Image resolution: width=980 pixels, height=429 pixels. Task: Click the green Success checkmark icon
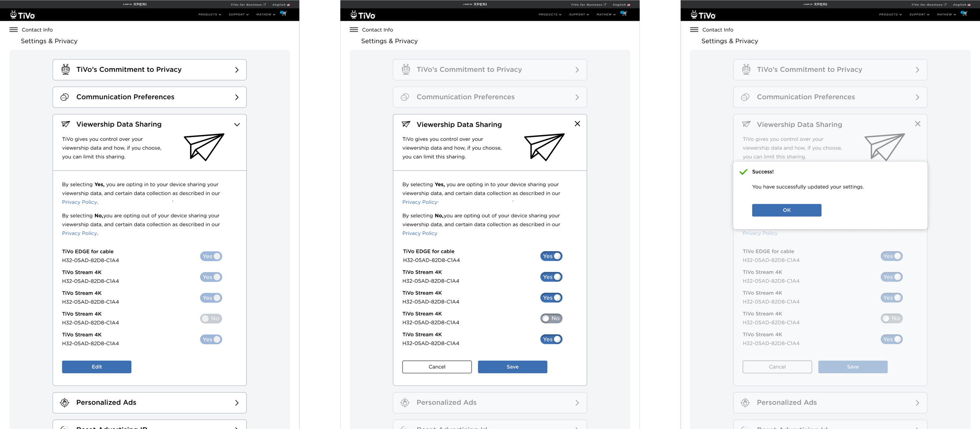point(743,172)
